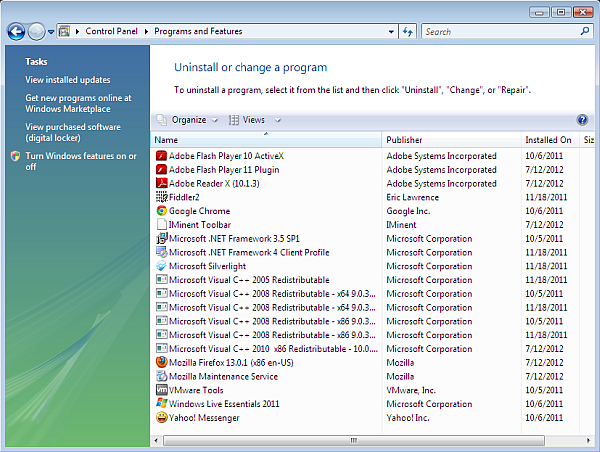
Task: Click the Mozilla Maintenance Service icon
Action: click(x=161, y=376)
